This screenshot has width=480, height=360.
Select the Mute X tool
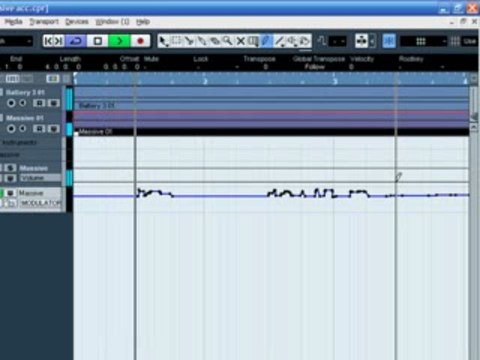coord(240,41)
